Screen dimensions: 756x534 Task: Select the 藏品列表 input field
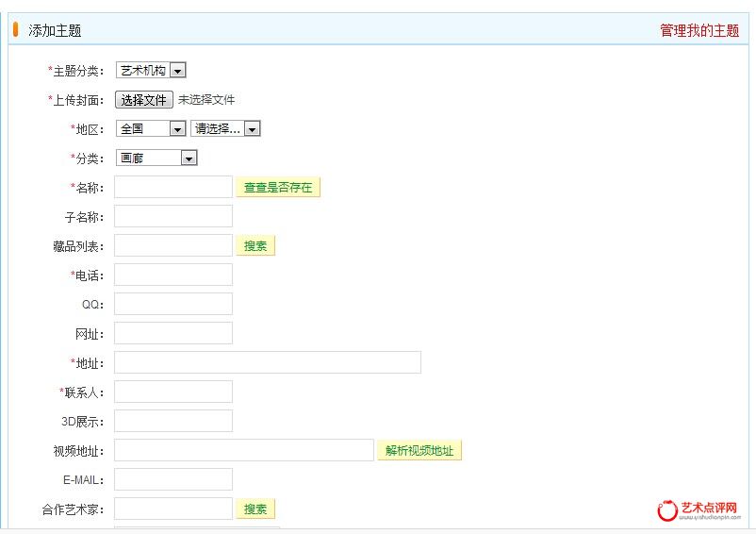click(173, 245)
